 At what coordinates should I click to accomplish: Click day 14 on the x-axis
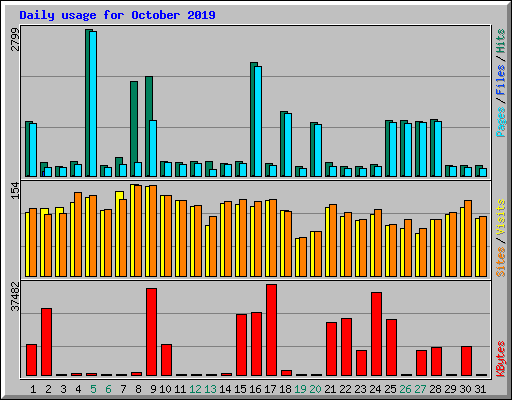pyautogui.click(x=225, y=389)
